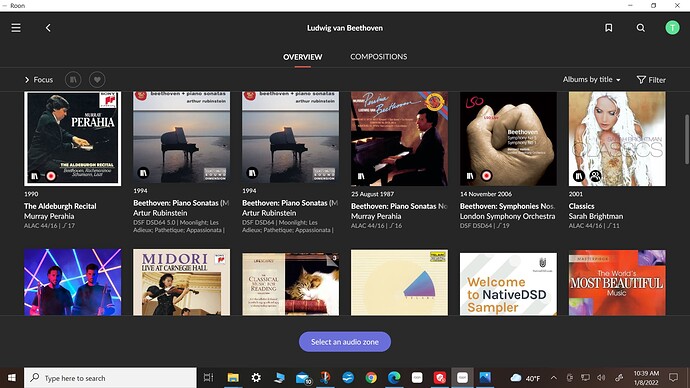Screen dimensions: 690x388
Task: Open the Albums by title sort dropdown
Action: pos(591,80)
